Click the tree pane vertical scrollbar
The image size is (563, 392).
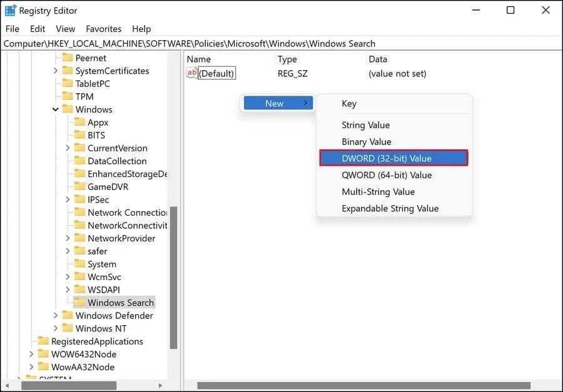click(174, 275)
